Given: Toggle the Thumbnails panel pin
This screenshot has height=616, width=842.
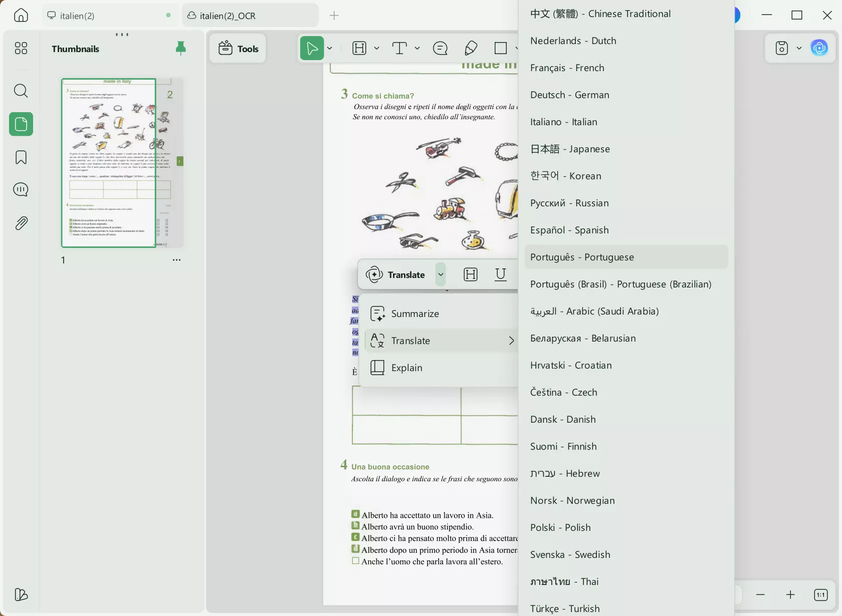Looking at the screenshot, I should coord(181,48).
